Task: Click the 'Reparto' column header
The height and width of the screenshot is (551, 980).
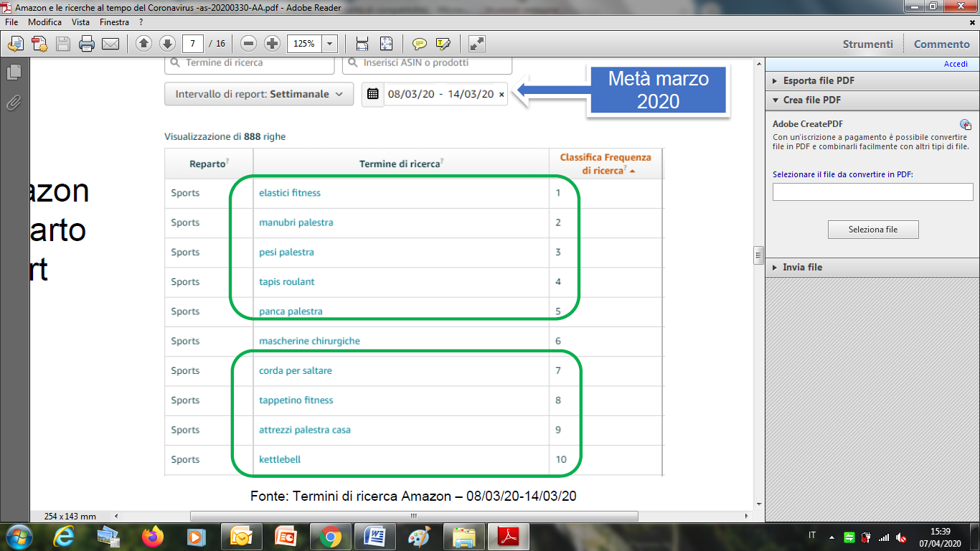Action: tap(207, 164)
